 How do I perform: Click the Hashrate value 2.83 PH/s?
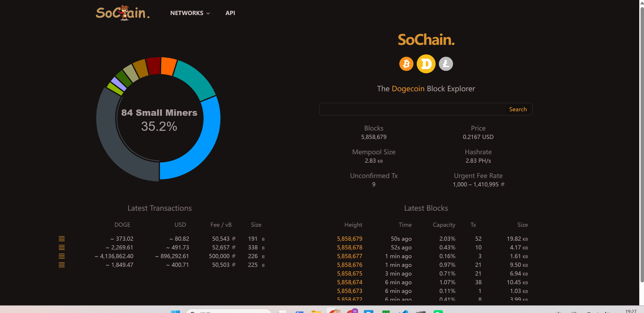tap(478, 161)
